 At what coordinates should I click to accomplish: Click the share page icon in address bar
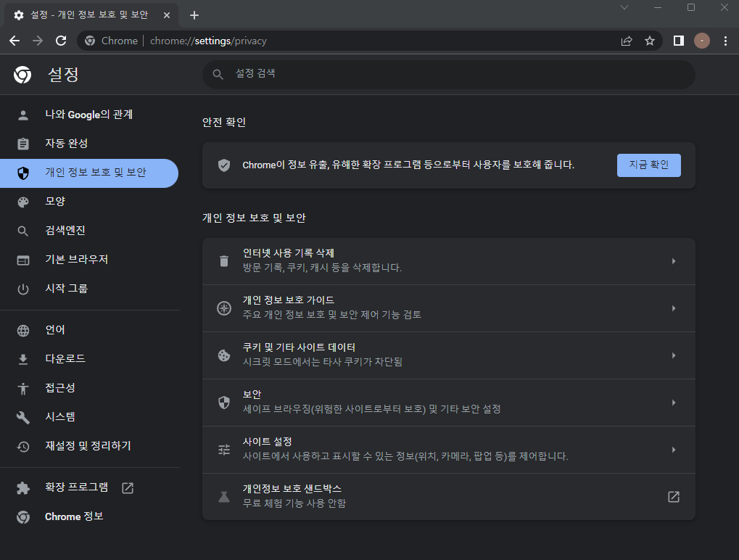[627, 41]
